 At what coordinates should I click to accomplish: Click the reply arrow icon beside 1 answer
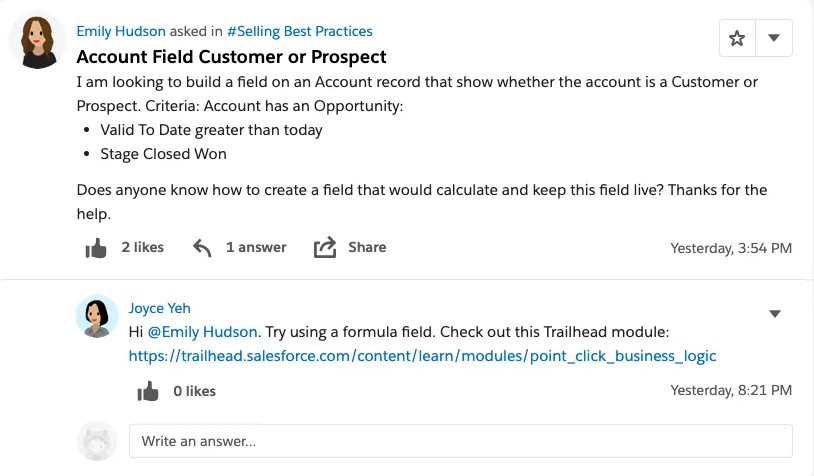(x=202, y=248)
